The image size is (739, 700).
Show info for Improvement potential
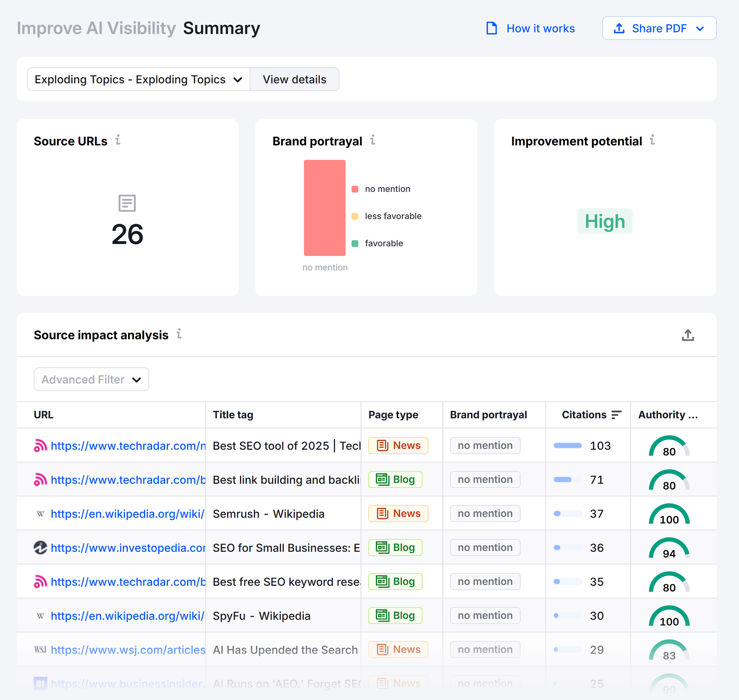pos(652,140)
